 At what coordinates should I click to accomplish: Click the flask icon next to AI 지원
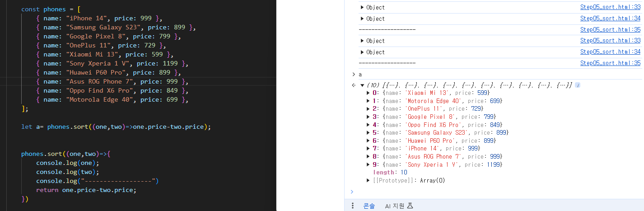[x=410, y=206]
